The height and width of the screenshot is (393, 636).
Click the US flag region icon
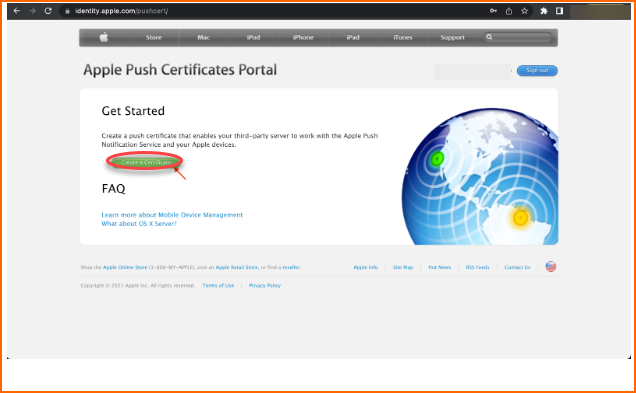click(551, 266)
